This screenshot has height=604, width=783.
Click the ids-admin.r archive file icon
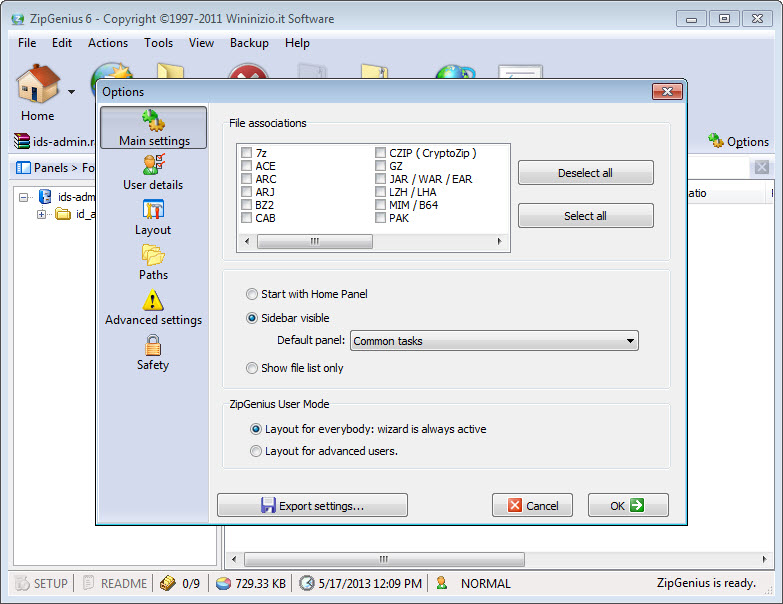click(21, 141)
